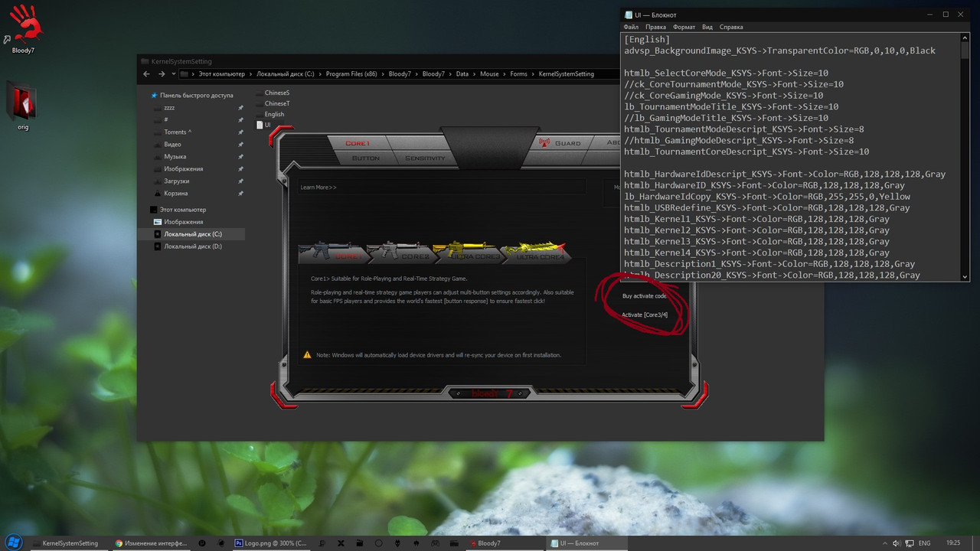
Task: Click Activate [Core3/4] link
Action: coord(645,315)
